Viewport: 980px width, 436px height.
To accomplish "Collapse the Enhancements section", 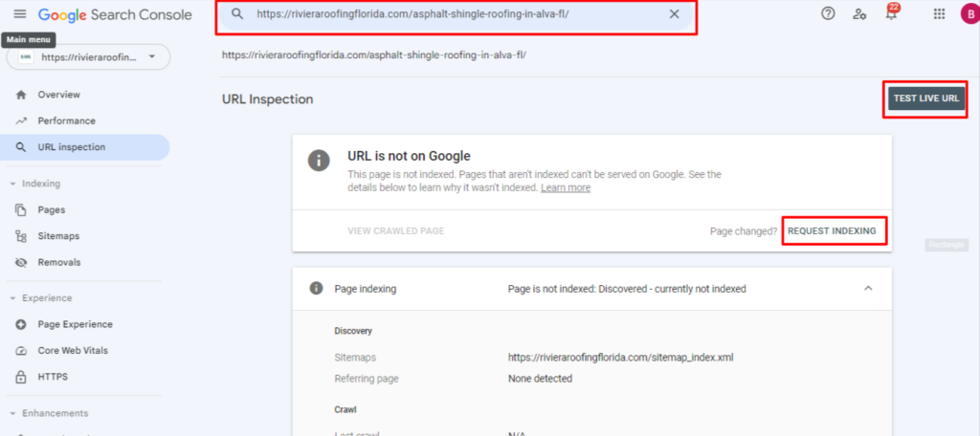I will [49, 413].
